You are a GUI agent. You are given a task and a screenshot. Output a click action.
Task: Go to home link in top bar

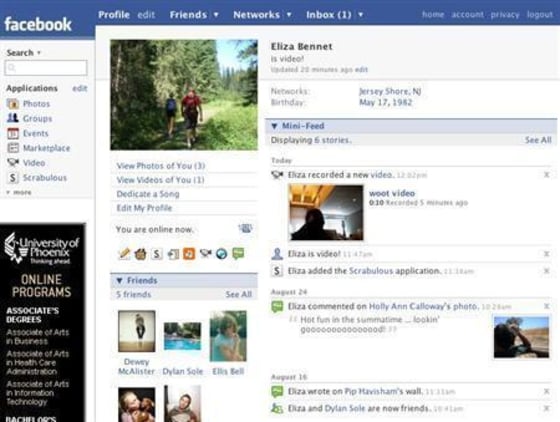[433, 14]
